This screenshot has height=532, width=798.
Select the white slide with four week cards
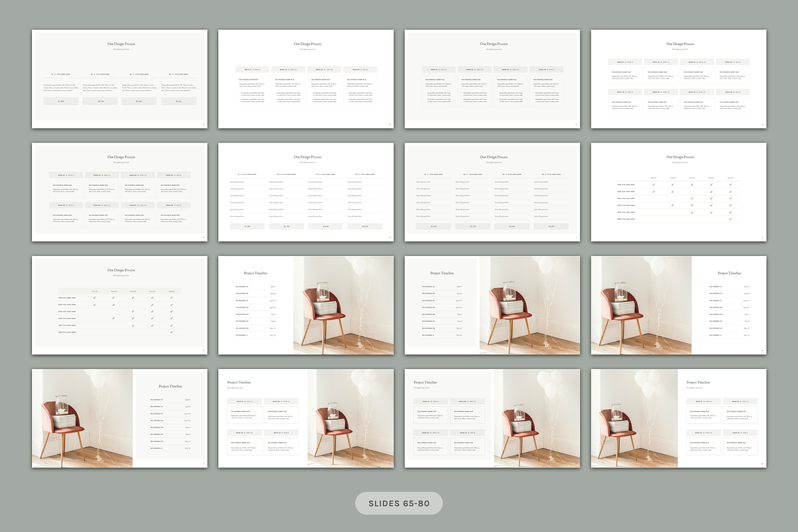click(306, 79)
